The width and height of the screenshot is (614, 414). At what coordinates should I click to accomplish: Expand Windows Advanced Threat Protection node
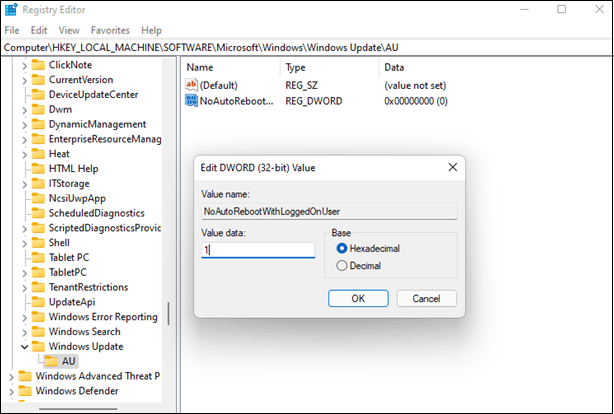click(11, 376)
